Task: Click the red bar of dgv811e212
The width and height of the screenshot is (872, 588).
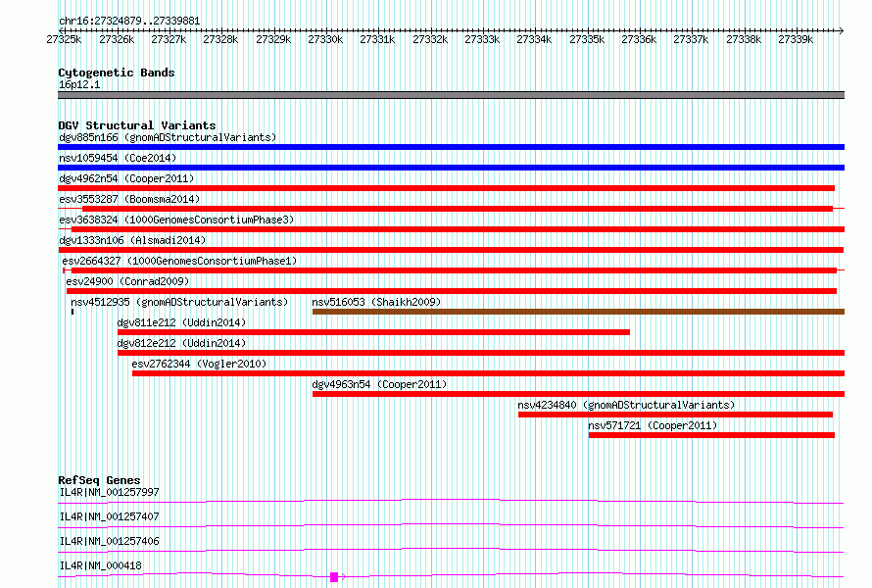Action: tap(373, 332)
